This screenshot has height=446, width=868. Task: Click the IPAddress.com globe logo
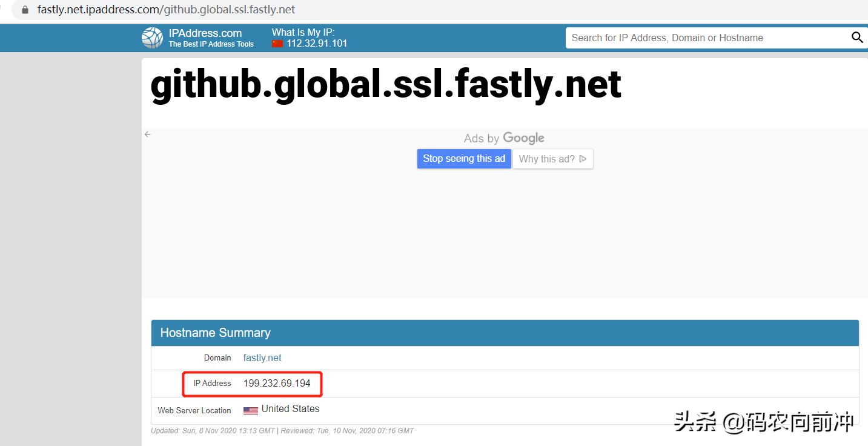tap(152, 38)
